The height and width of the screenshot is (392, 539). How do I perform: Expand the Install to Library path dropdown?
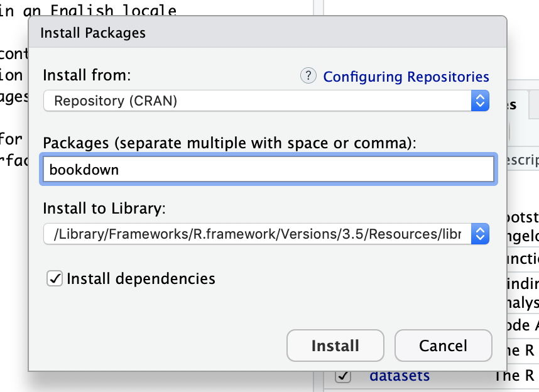click(258, 234)
